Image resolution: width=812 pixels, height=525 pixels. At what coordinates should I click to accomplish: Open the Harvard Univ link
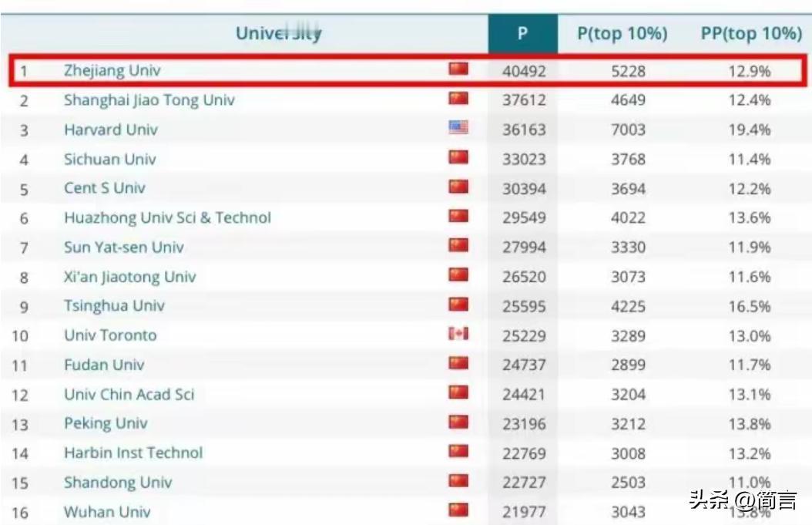pyautogui.click(x=111, y=130)
